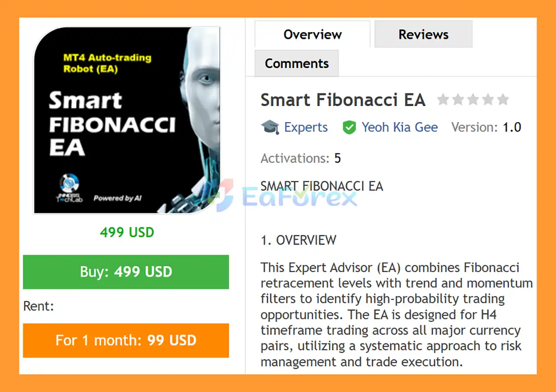
Task: Open the Comments tab
Action: pos(296,63)
